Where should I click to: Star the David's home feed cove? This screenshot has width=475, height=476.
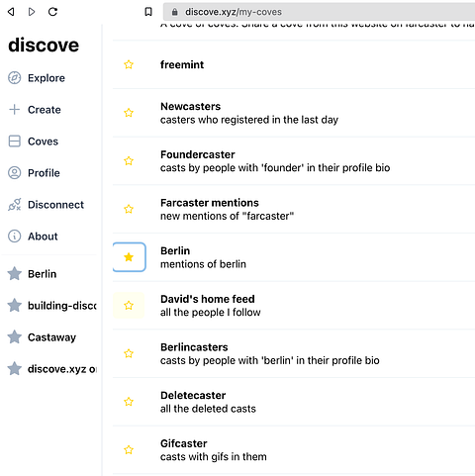129,305
